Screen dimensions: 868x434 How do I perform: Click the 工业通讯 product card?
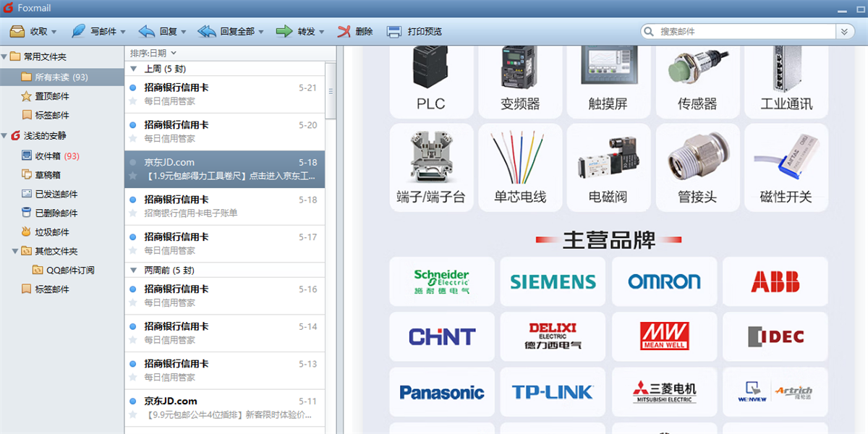coord(786,81)
